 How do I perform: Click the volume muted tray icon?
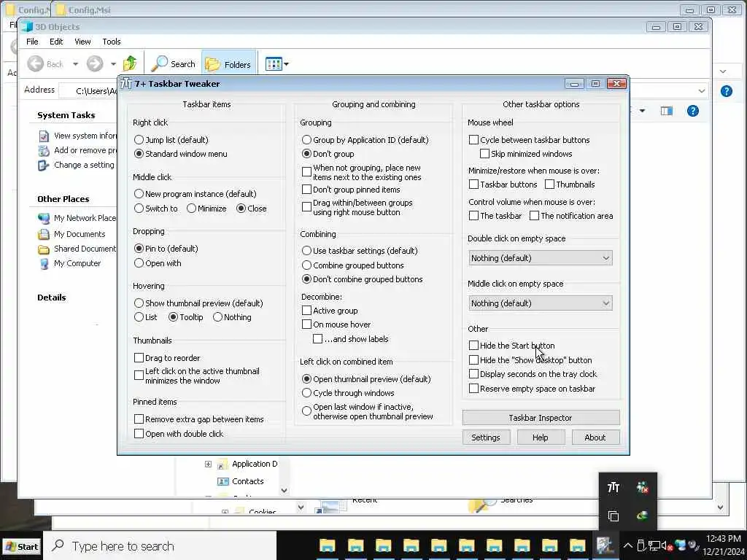pyautogui.click(x=667, y=545)
